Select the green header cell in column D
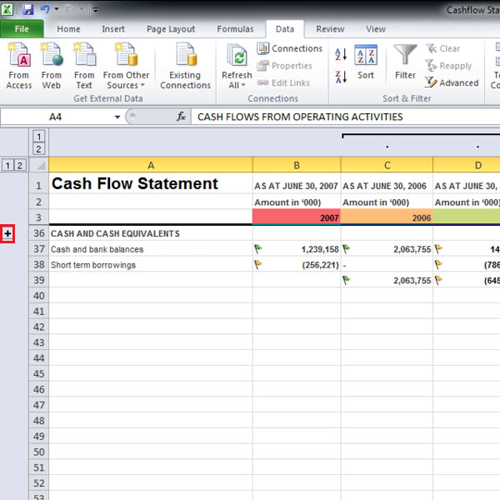 pos(467,217)
